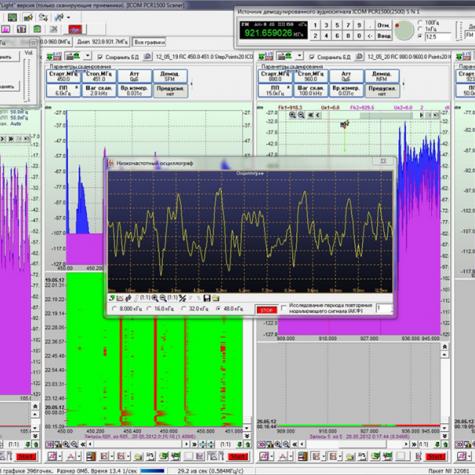
Task: Enable the modulating signal period study checkbox
Action: 284,308
